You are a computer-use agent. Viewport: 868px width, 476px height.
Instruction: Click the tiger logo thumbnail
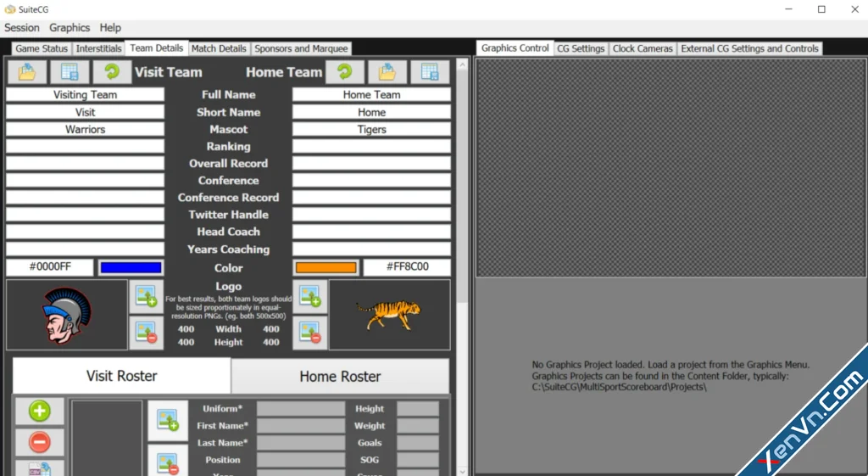(x=389, y=315)
